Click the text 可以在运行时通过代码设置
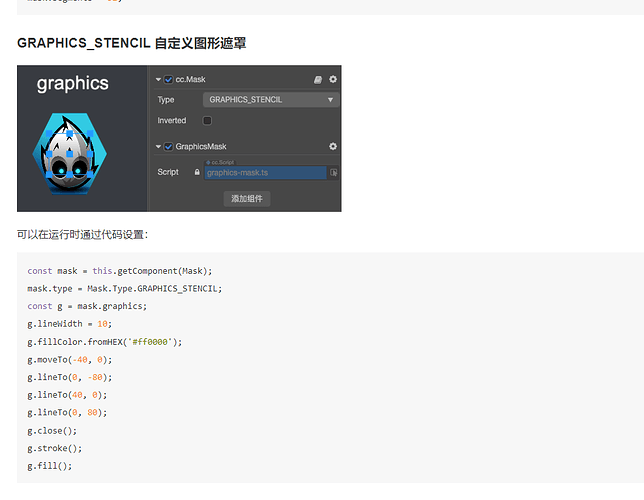Screen dimensions: 644x500 82,235
